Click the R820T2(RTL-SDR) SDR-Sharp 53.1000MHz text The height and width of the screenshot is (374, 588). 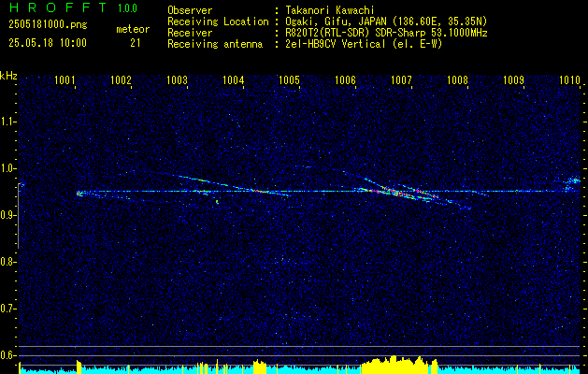tap(386, 33)
